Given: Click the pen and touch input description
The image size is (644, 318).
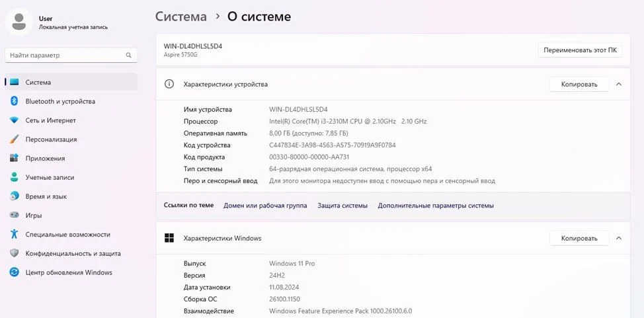Looking at the screenshot, I should [382, 180].
